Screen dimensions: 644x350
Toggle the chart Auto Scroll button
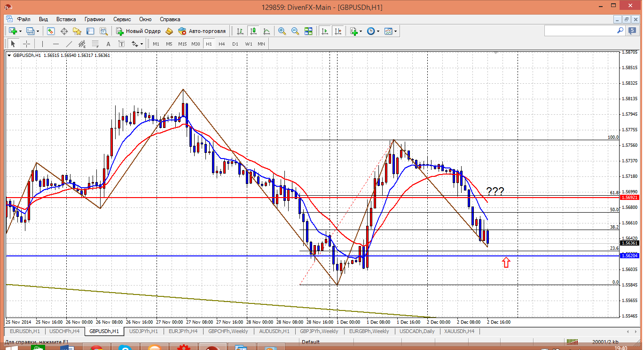coord(325,31)
